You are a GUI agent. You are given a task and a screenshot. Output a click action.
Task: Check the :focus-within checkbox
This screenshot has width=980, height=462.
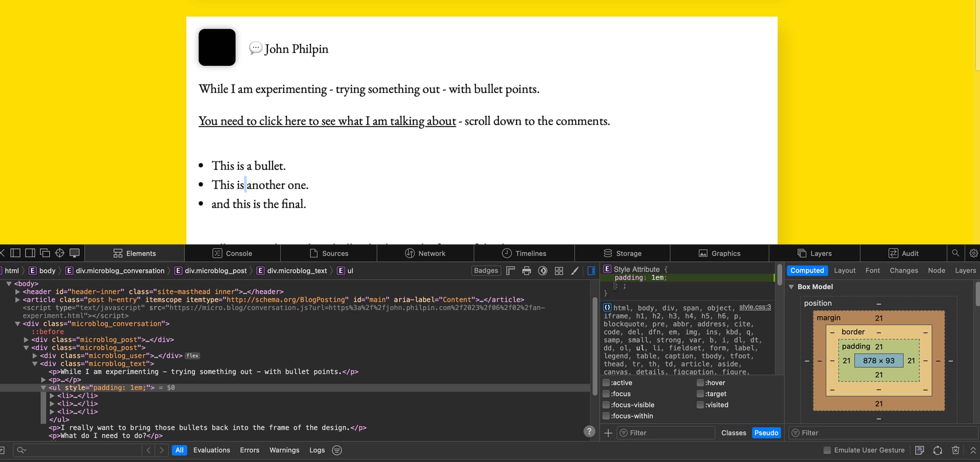(x=606, y=416)
